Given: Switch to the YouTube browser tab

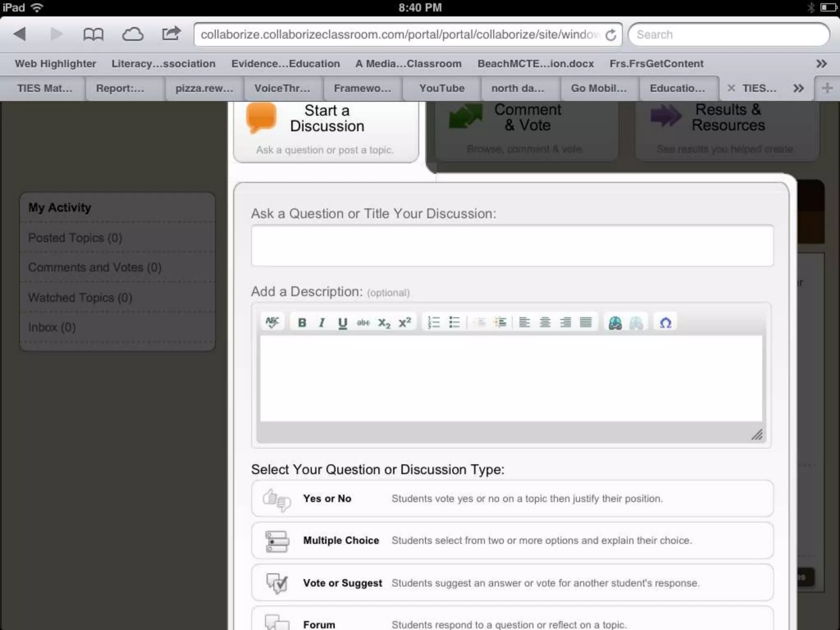Looking at the screenshot, I should pos(441,88).
